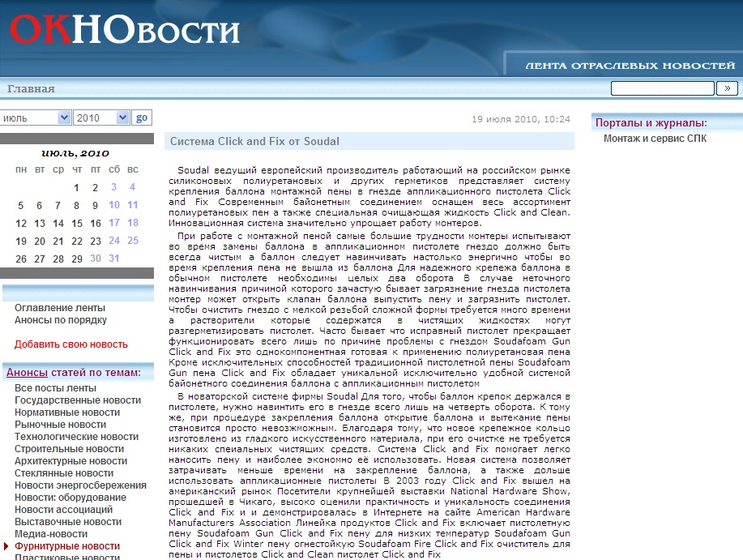Select calendar day 20
The image size is (743, 560).
(40, 242)
